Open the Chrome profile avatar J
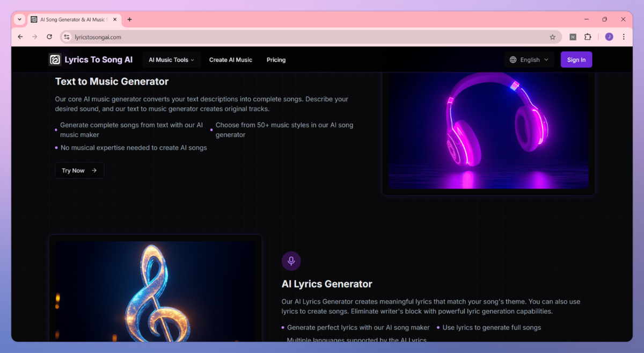This screenshot has height=353, width=644. click(609, 37)
